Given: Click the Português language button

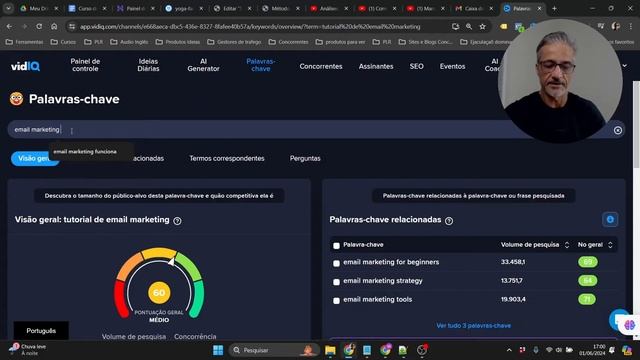Looking at the screenshot, I should (x=41, y=331).
